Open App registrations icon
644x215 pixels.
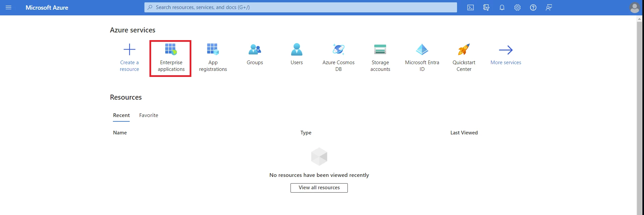click(213, 49)
